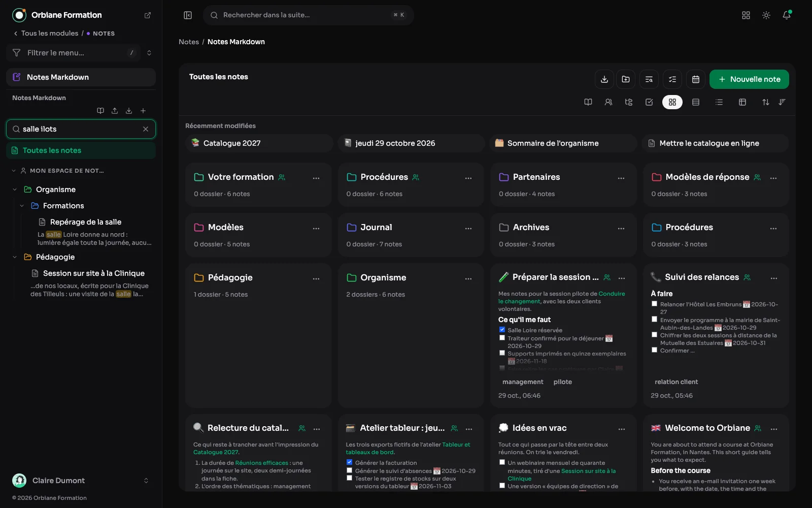Open the apps grid icon in the top bar
This screenshot has height=508, width=812.
point(746,15)
